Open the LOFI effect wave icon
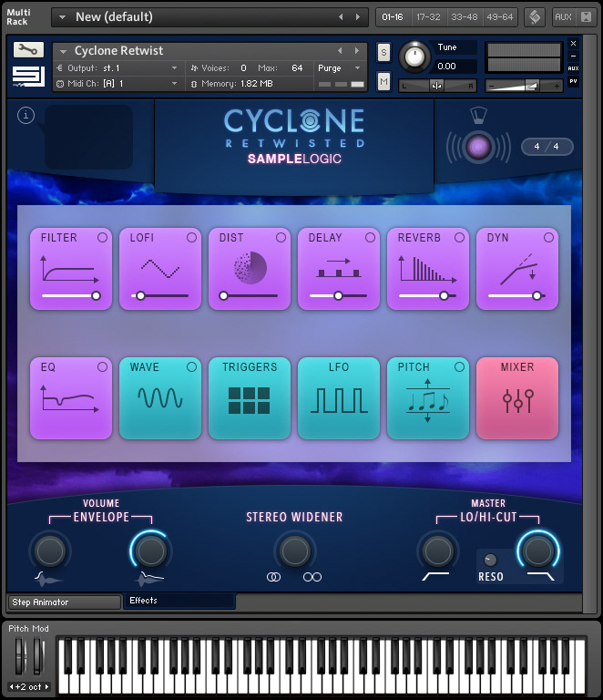This screenshot has width=603, height=700. pyautogui.click(x=160, y=269)
